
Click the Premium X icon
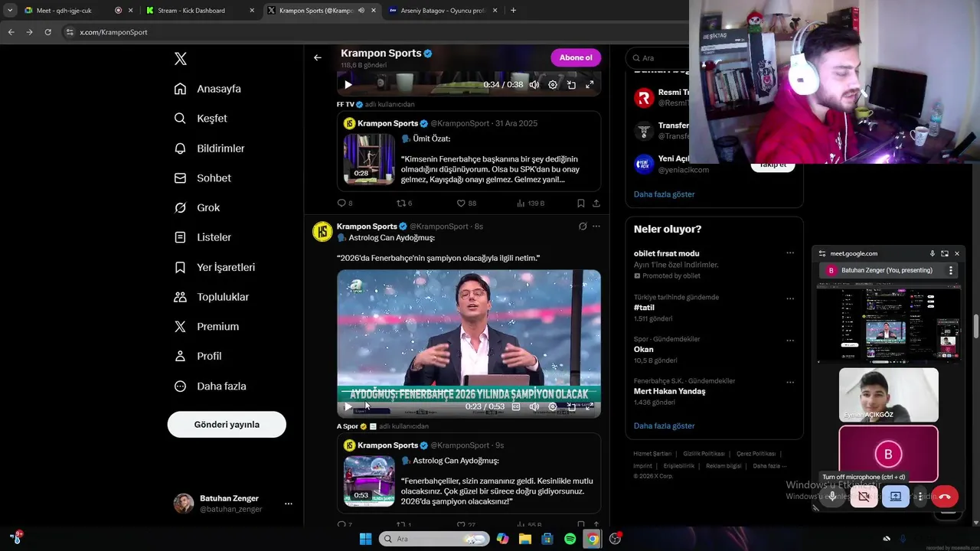(x=180, y=327)
